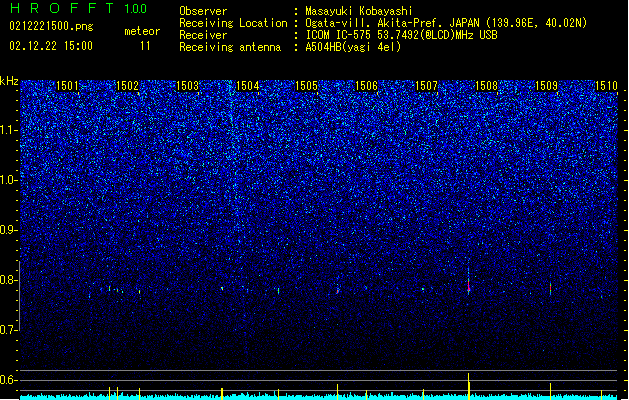629x400 pixels.
Task: Click the 0.8 kHz axis label
Action: tap(8, 280)
